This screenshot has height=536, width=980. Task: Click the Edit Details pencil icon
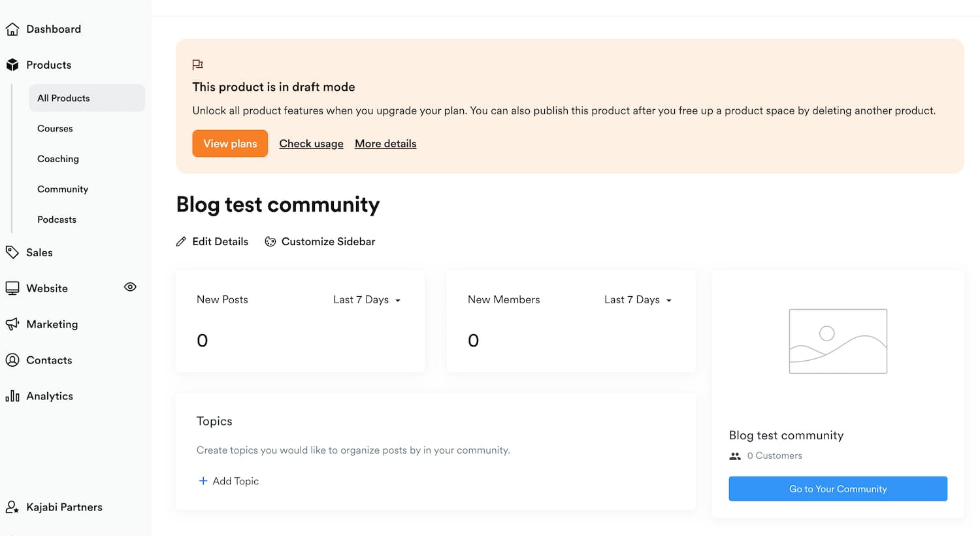point(181,242)
